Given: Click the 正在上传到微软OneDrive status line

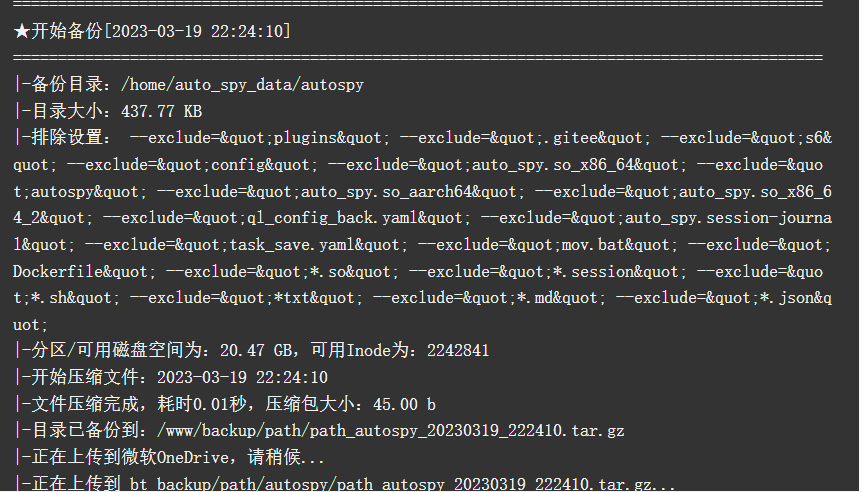Looking at the screenshot, I should point(169,457).
